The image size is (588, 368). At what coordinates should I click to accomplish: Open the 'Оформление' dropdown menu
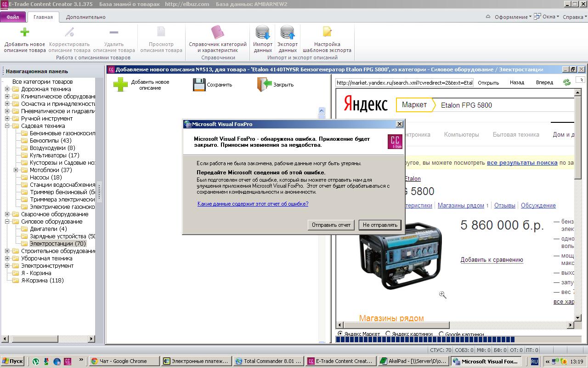click(513, 17)
